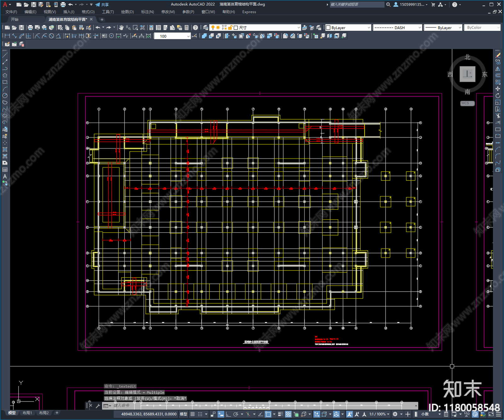This screenshot has width=504, height=420.
Task: Toggle Snap mode in status bar
Action: point(200,414)
